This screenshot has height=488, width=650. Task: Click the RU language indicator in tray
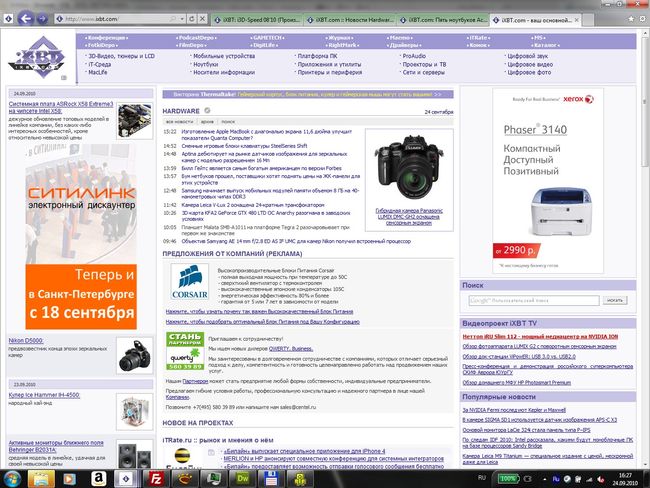coord(481,478)
